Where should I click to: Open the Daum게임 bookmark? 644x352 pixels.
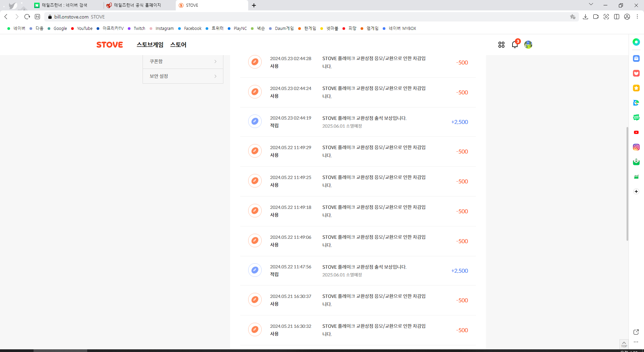(x=281, y=29)
